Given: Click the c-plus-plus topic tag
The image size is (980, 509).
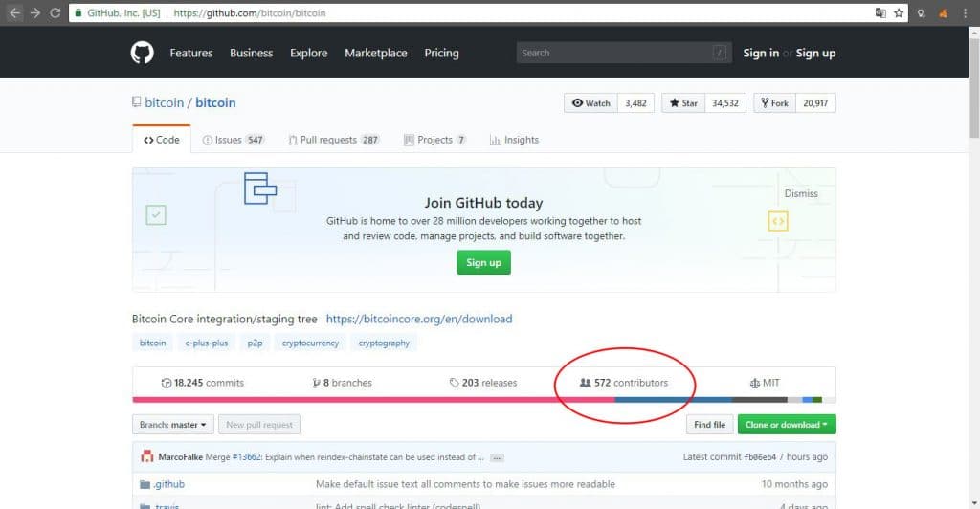Looking at the screenshot, I should click(207, 343).
